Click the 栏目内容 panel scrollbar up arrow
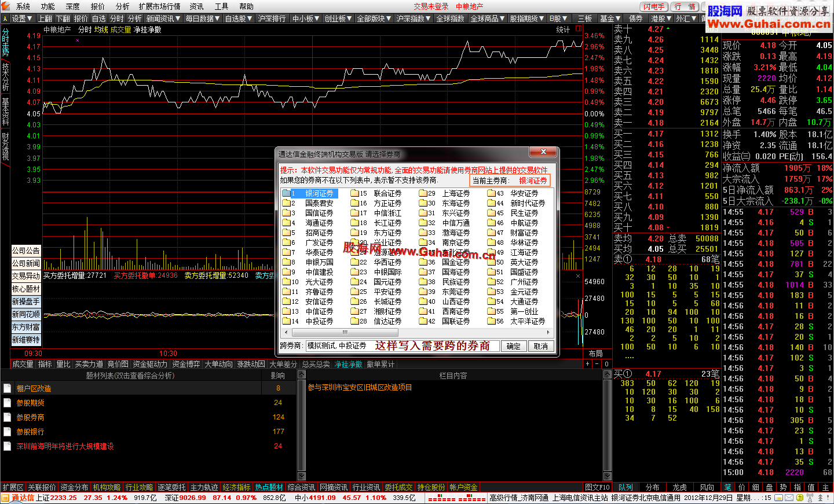This screenshot has width=834, height=504. tap(608, 375)
